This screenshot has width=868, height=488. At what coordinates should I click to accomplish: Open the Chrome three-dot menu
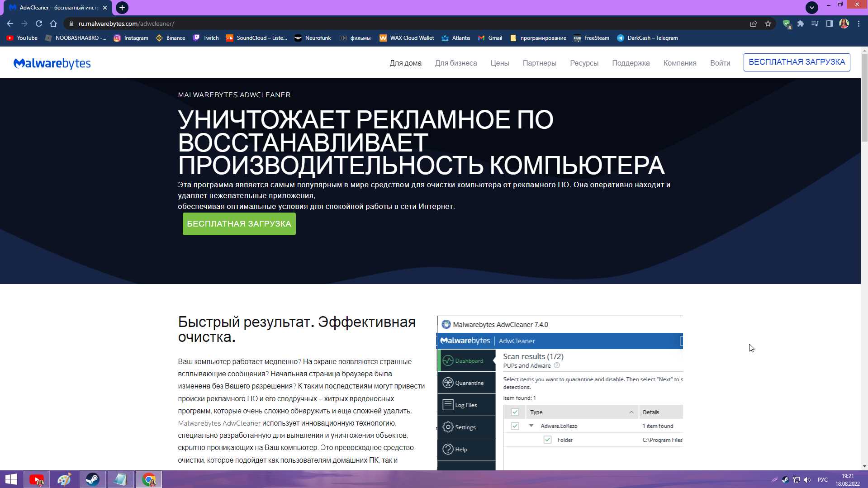pos(859,24)
